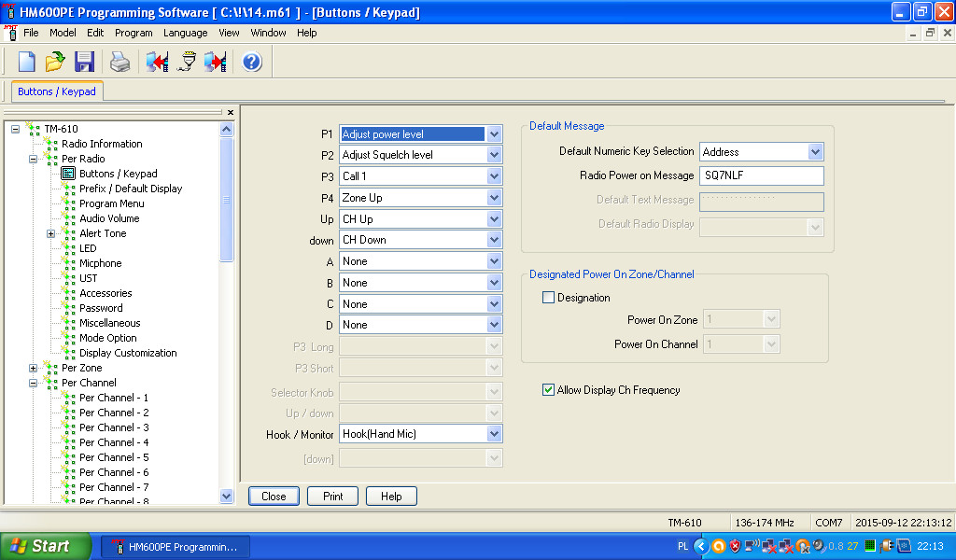Screen dimensions: 956x560
Task: Select LED tree item
Action: coord(88,248)
